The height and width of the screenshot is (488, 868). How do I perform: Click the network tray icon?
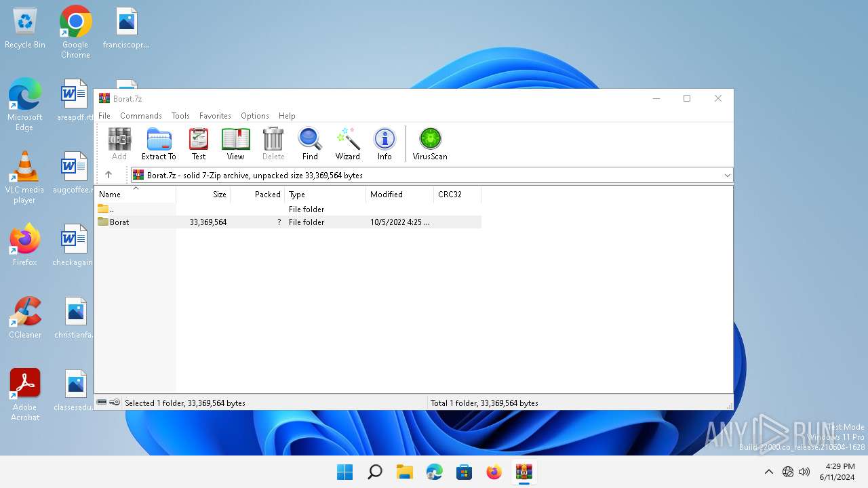tap(788, 472)
